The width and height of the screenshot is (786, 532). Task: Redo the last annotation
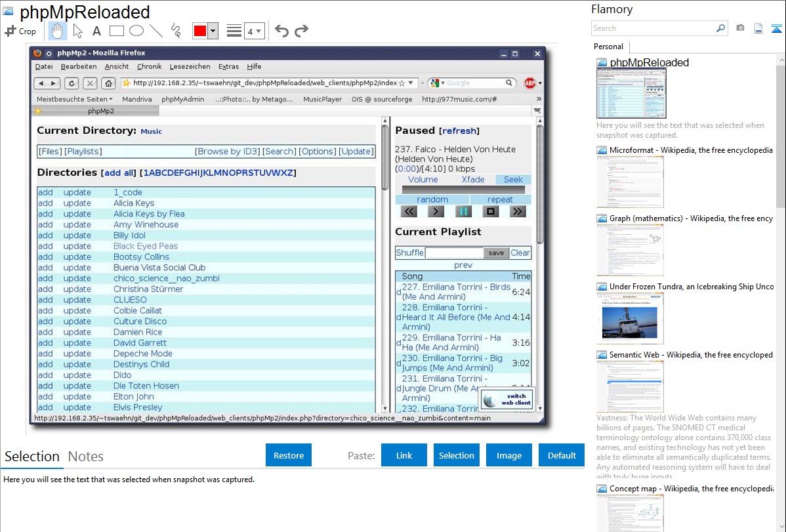[x=301, y=31]
